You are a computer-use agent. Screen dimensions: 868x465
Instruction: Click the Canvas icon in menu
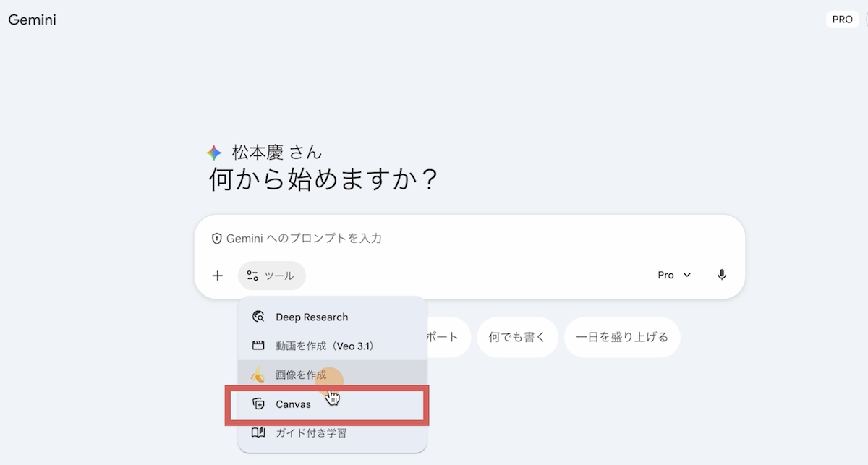click(x=258, y=404)
